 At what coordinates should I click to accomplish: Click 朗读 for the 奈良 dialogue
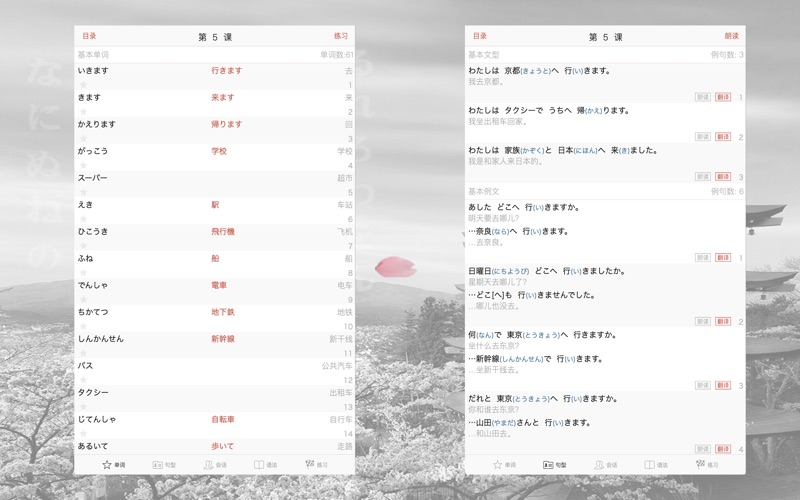coord(703,258)
